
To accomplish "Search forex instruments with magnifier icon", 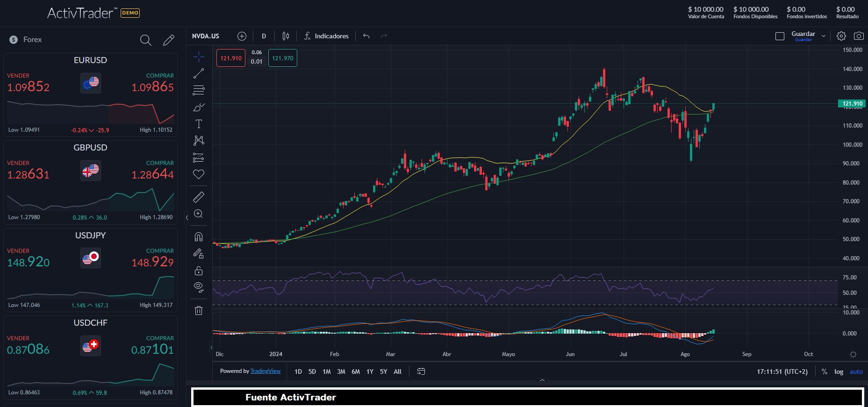I will coord(146,40).
